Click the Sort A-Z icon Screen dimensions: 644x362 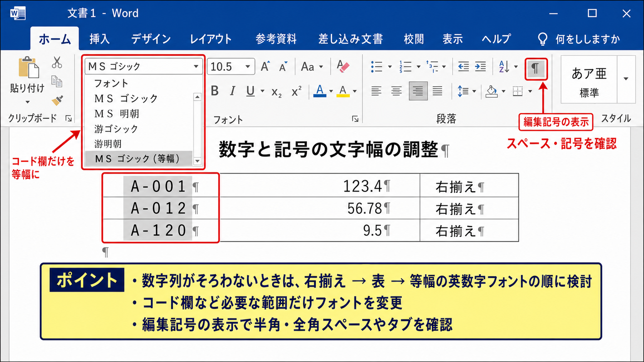click(504, 67)
